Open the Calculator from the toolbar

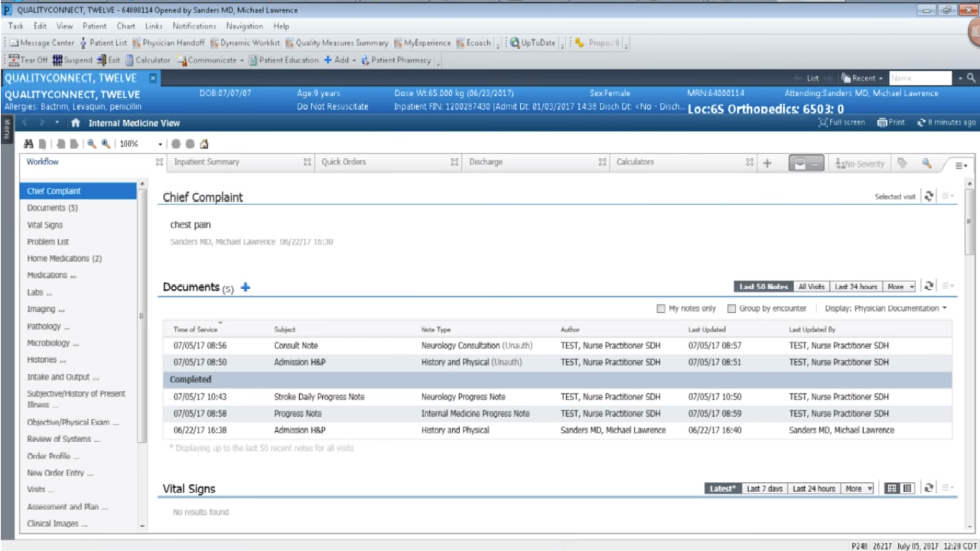point(149,60)
